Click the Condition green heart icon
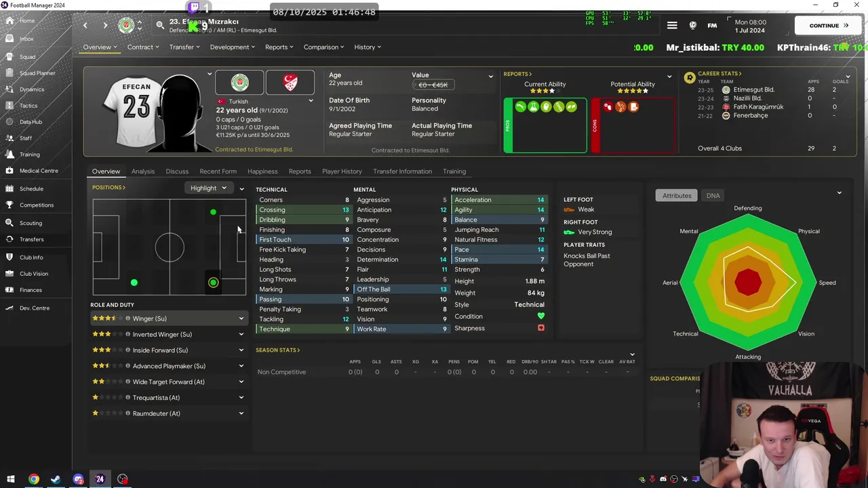The height and width of the screenshot is (488, 868). coord(540,316)
